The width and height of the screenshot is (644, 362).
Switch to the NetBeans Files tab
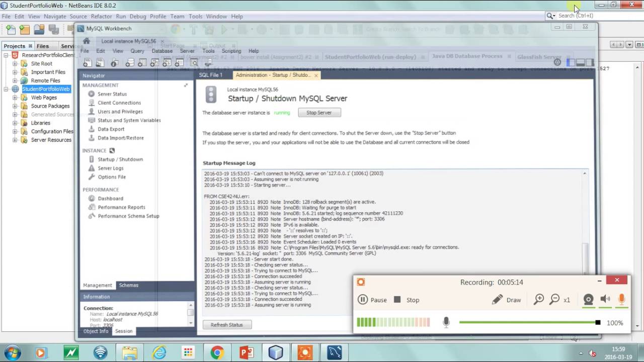point(43,46)
